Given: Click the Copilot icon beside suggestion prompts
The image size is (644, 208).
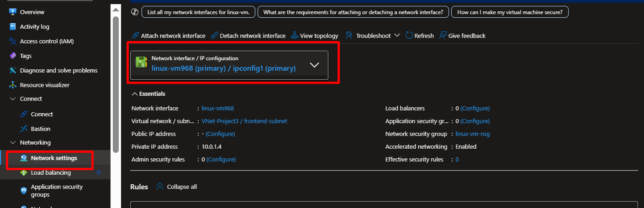Looking at the screenshot, I should point(134,12).
